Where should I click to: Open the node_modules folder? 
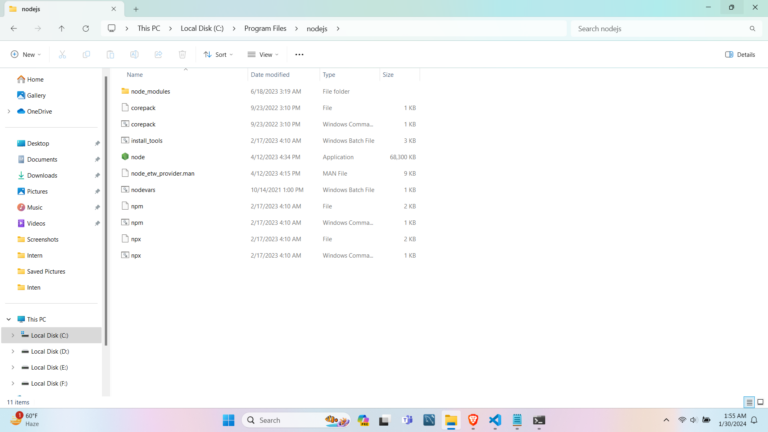150,91
